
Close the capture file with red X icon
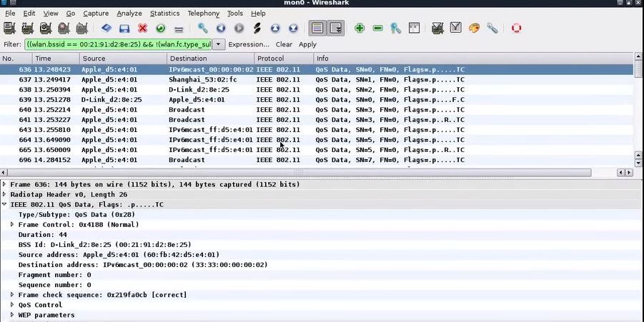coord(142,29)
